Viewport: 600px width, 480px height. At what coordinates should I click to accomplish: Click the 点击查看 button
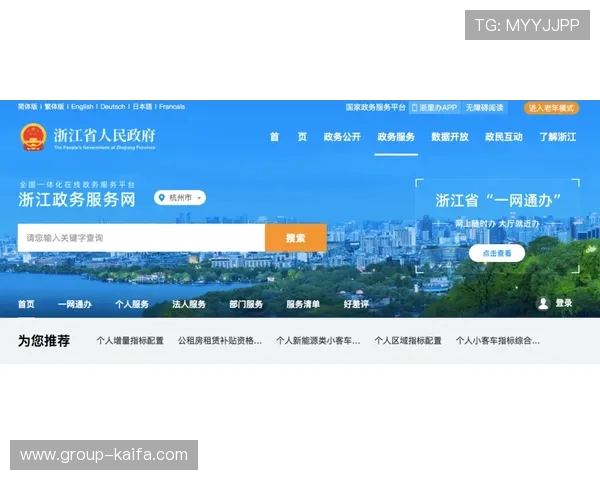click(x=497, y=253)
